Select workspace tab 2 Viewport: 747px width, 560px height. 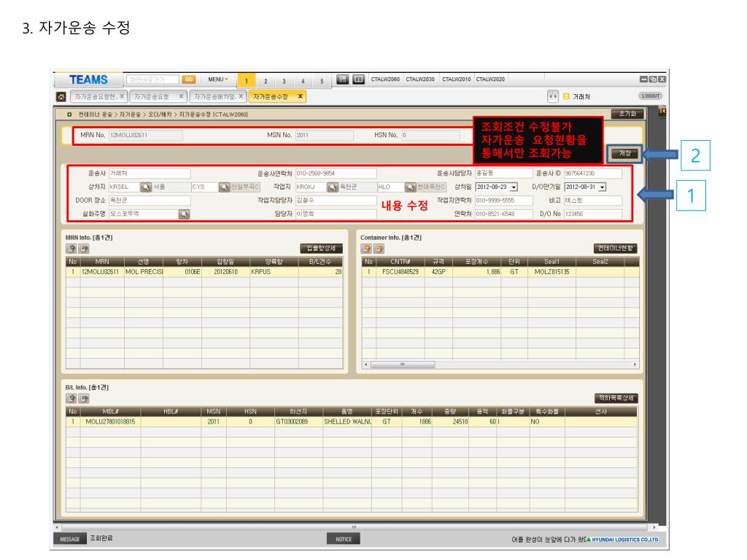click(266, 81)
